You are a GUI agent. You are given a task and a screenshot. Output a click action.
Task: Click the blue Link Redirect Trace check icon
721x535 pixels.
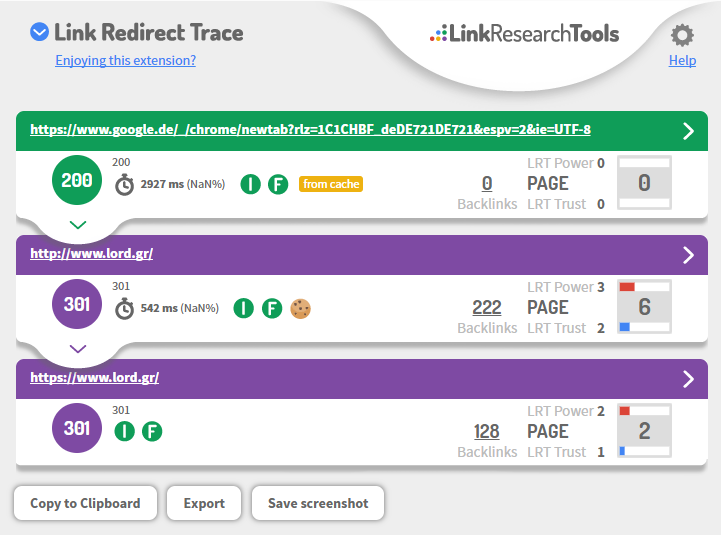click(x=40, y=32)
